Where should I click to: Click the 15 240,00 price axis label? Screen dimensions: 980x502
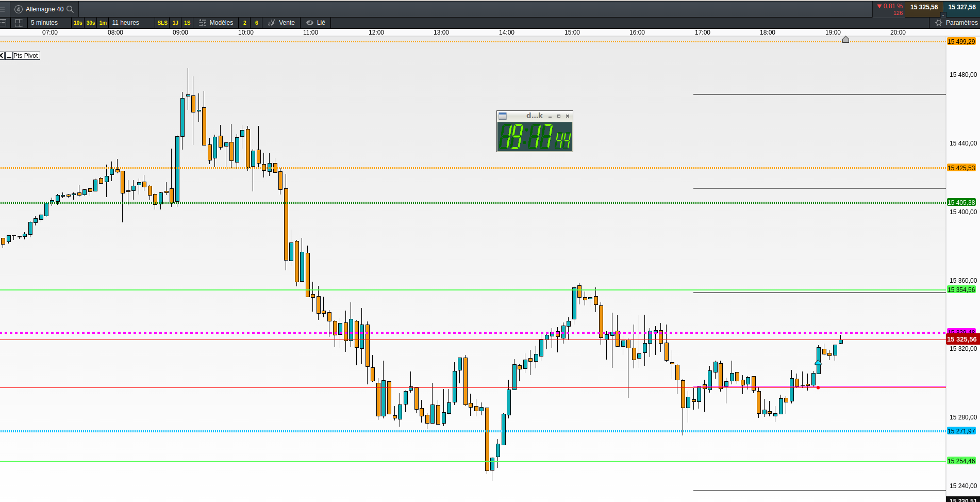pyautogui.click(x=963, y=486)
